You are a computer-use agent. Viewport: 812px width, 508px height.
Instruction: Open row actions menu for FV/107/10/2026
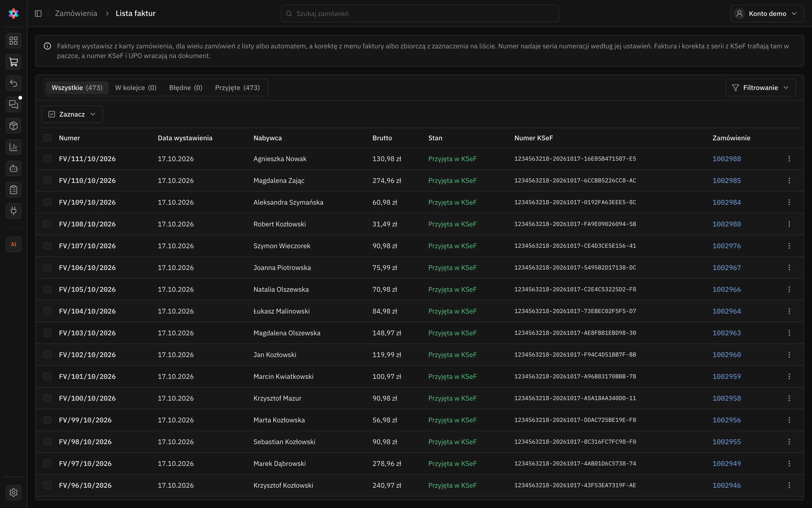click(x=789, y=246)
